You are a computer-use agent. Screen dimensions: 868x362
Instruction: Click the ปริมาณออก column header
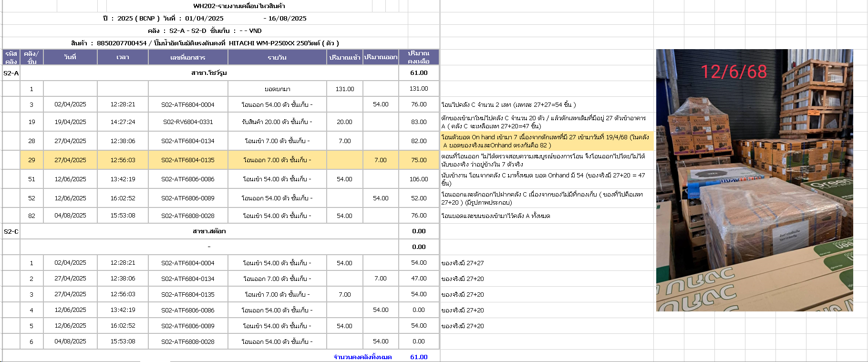coord(381,57)
